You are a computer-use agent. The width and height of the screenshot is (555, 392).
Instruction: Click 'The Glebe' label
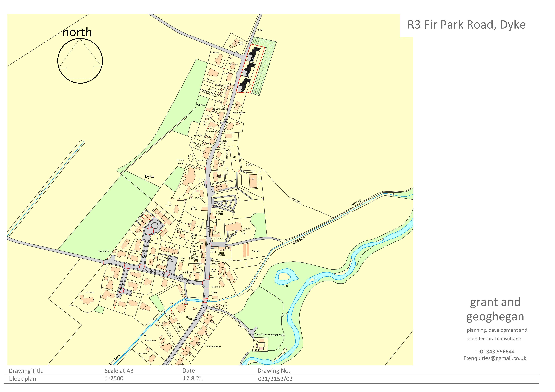click(89, 293)
